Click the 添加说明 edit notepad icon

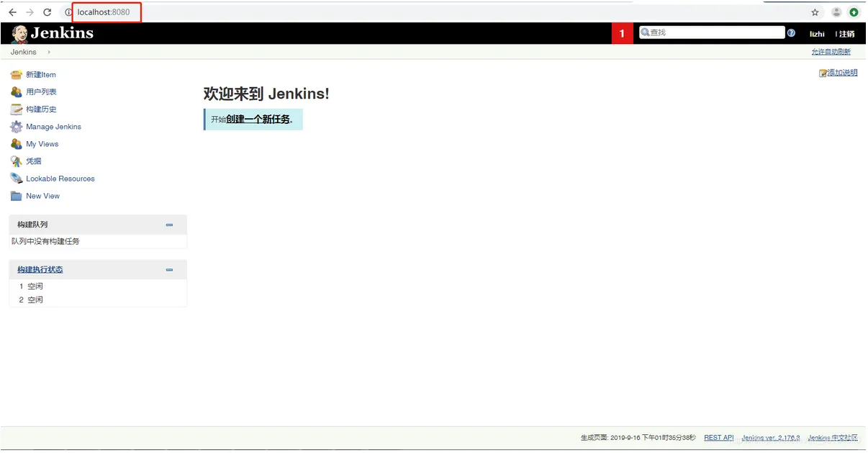click(823, 73)
